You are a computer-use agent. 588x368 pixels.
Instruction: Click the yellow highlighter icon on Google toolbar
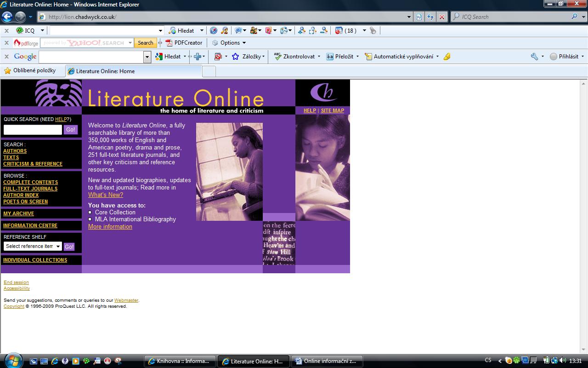point(447,57)
